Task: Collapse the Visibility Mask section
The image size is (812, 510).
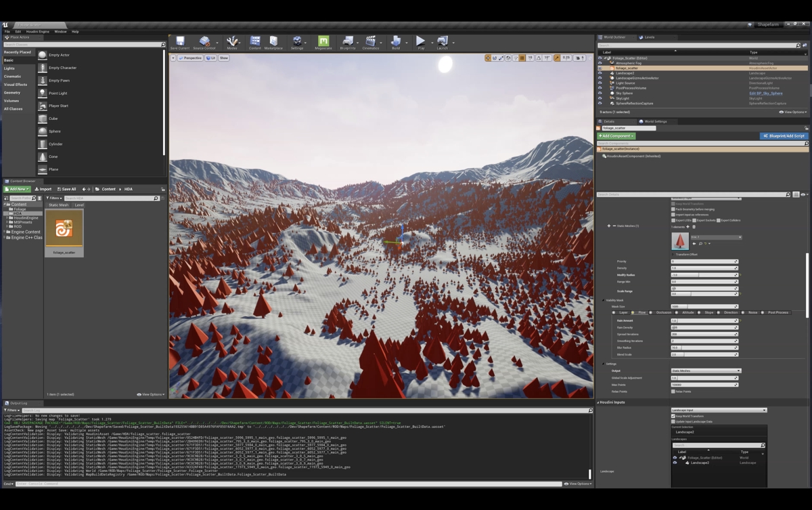Action: pyautogui.click(x=604, y=300)
